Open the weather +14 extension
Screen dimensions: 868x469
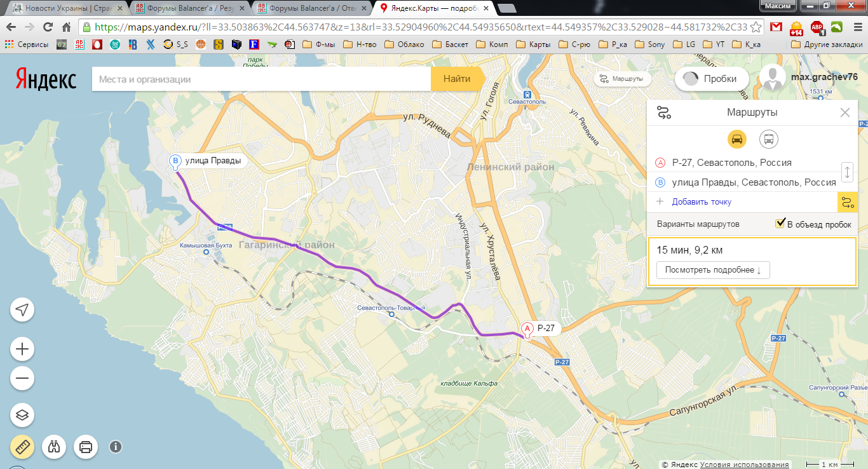796,27
